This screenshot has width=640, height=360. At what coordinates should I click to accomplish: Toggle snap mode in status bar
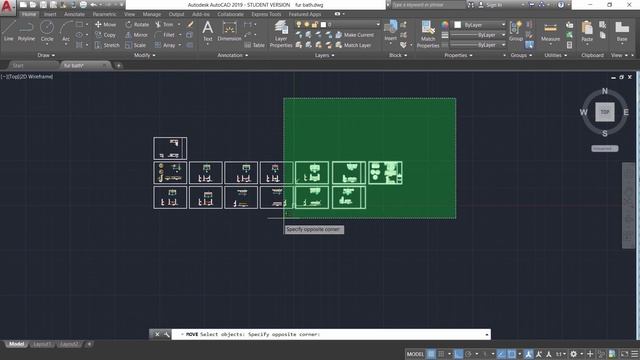pyautogui.click(x=441, y=354)
